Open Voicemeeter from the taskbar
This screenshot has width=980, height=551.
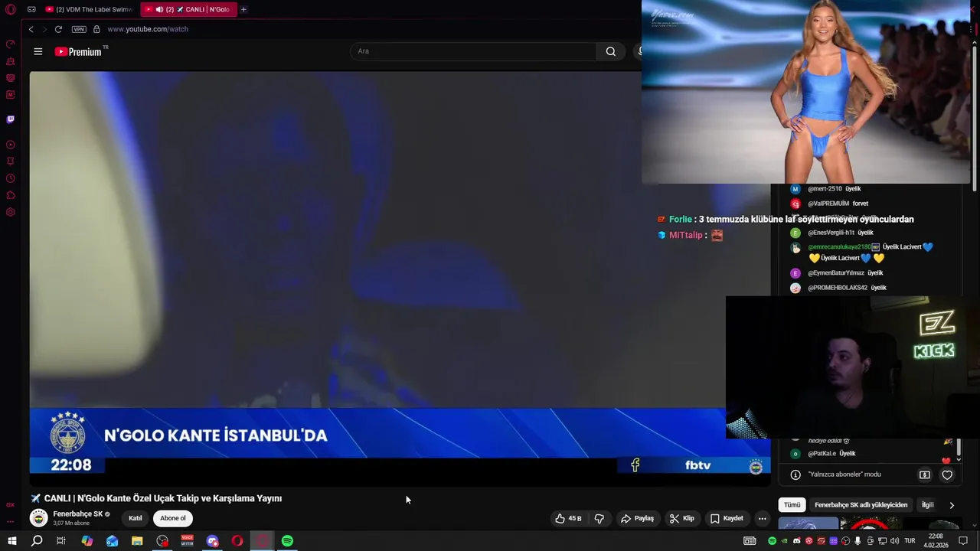click(188, 541)
